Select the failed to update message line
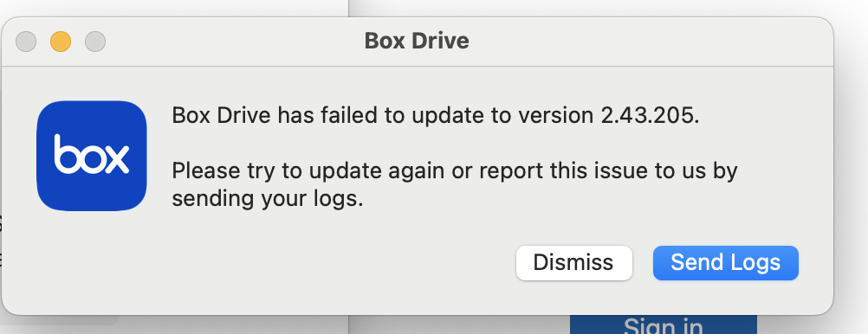868x334 pixels. tap(436, 116)
